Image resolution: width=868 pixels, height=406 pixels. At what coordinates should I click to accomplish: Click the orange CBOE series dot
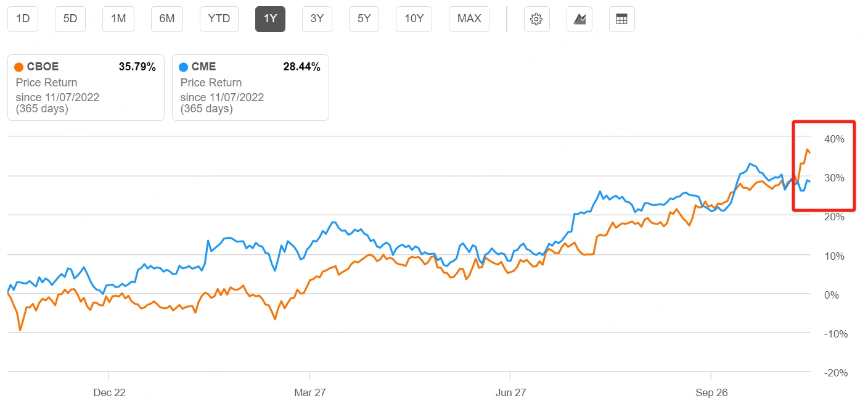(x=20, y=67)
